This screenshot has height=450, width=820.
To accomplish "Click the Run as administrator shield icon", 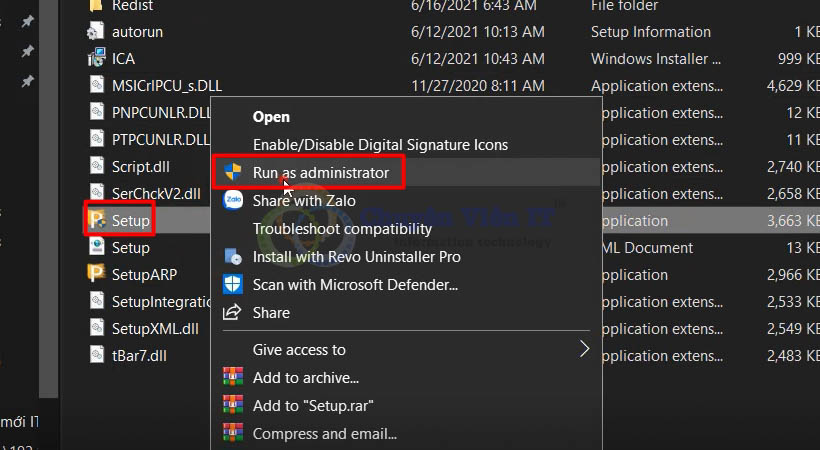I will pyautogui.click(x=233, y=172).
